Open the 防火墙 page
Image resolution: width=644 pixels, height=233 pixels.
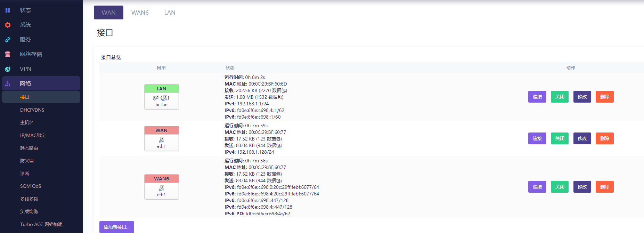click(x=27, y=161)
